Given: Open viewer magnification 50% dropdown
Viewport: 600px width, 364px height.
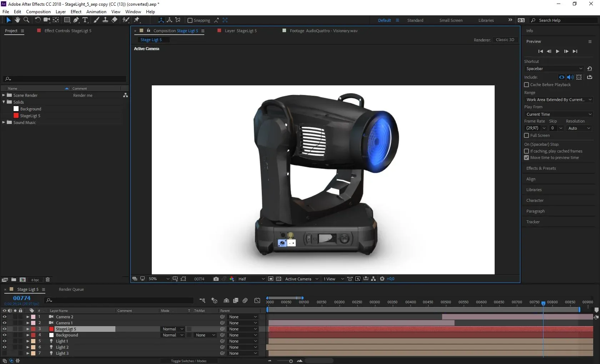Looking at the screenshot, I should coord(159,279).
